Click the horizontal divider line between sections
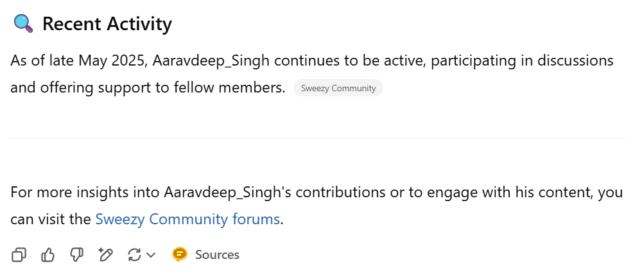 click(318, 138)
